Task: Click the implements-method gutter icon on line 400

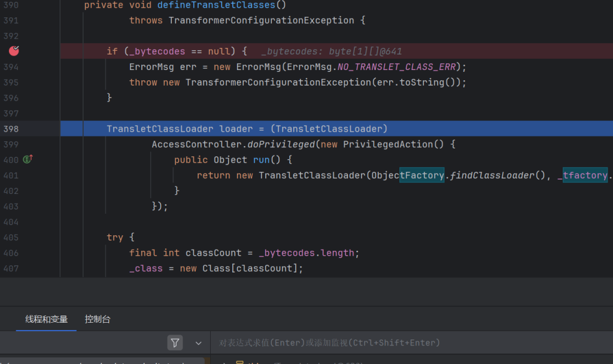Action: tap(28, 159)
